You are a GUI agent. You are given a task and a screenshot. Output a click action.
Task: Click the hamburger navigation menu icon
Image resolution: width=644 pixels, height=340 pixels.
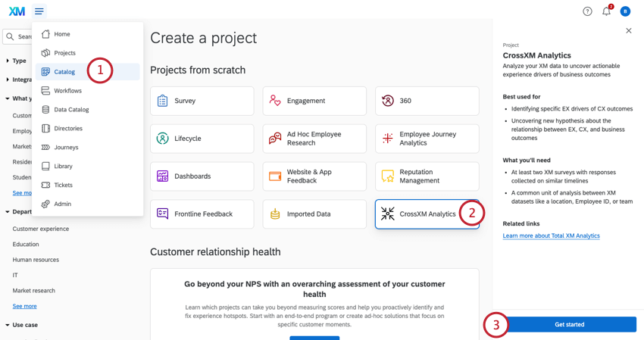39,11
